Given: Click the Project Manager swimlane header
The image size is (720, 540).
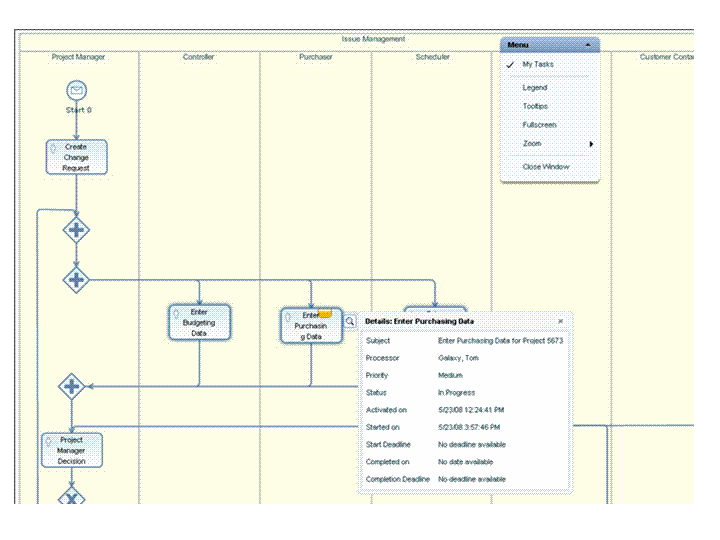Looking at the screenshot, I should point(78,57).
